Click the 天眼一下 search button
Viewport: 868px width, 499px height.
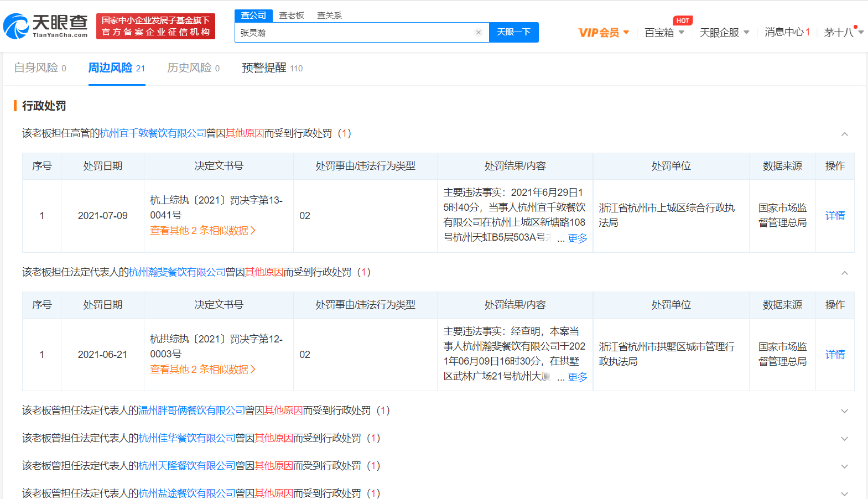click(513, 32)
